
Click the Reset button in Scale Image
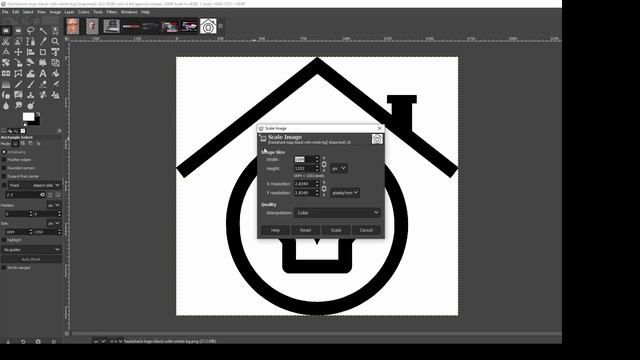click(306, 230)
